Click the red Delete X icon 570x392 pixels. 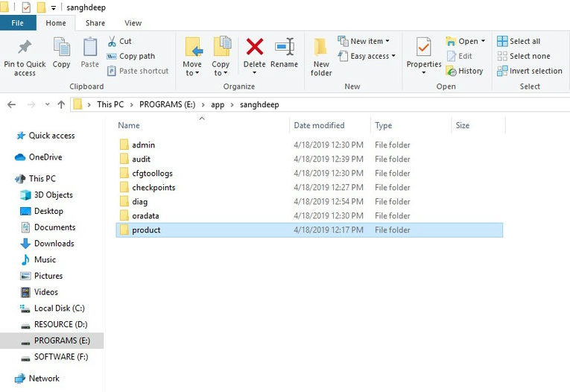point(255,47)
